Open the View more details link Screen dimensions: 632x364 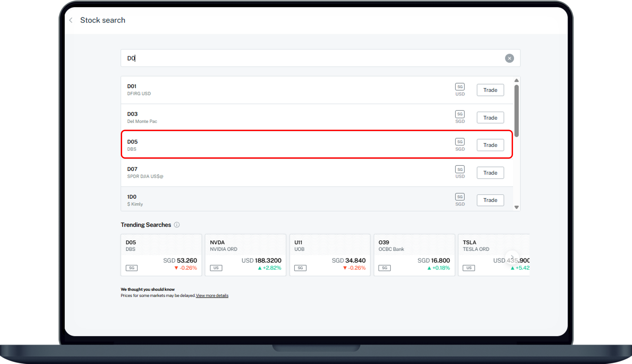pos(212,295)
